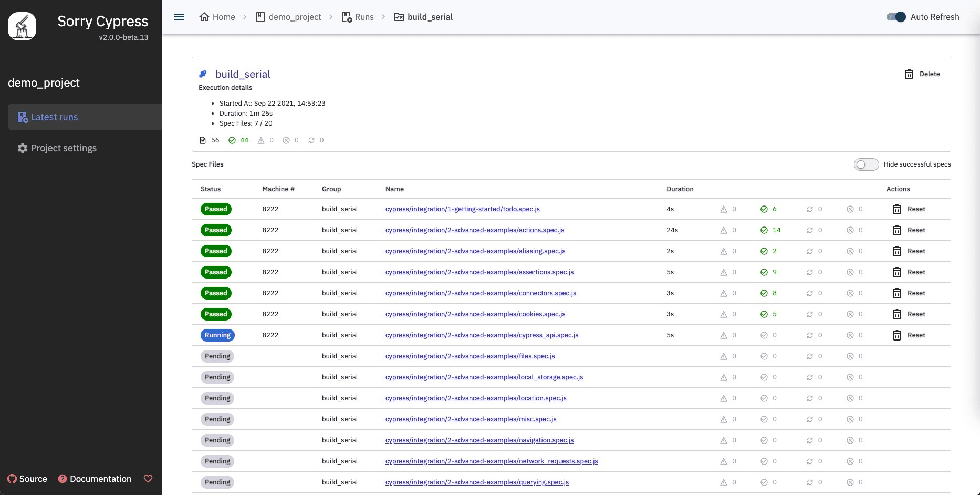980x495 pixels.
Task: Click retry icon in misc.spec.js row
Action: click(x=810, y=419)
